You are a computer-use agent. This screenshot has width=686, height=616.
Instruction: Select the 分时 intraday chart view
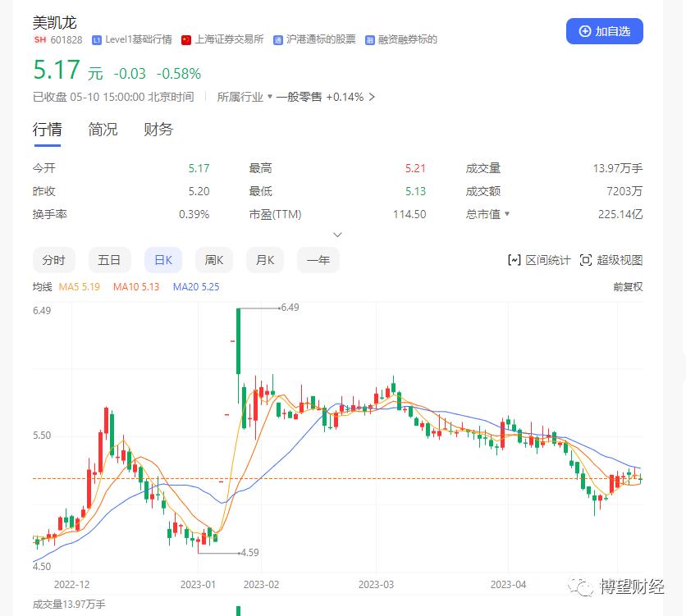point(54,259)
